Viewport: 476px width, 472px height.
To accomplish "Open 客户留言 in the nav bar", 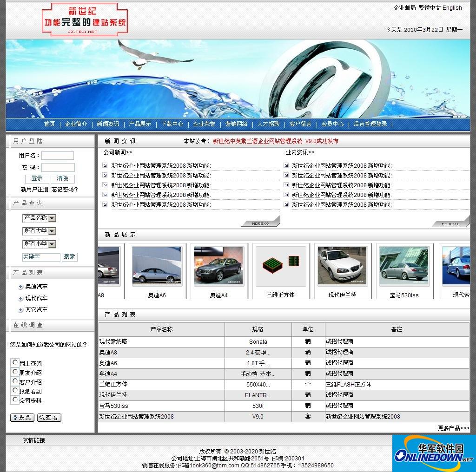I will pyautogui.click(x=301, y=124).
